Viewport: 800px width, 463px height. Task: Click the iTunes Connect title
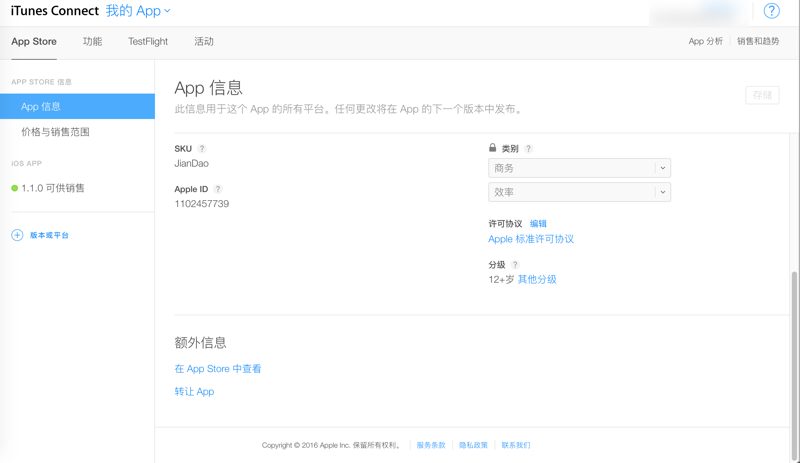55,11
